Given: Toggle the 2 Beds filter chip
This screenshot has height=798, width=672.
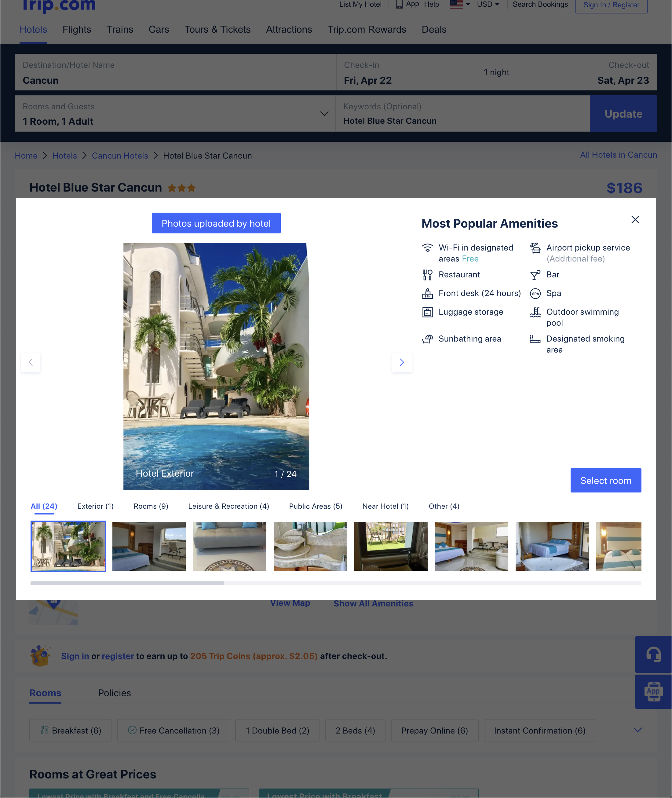Looking at the screenshot, I should (x=355, y=730).
